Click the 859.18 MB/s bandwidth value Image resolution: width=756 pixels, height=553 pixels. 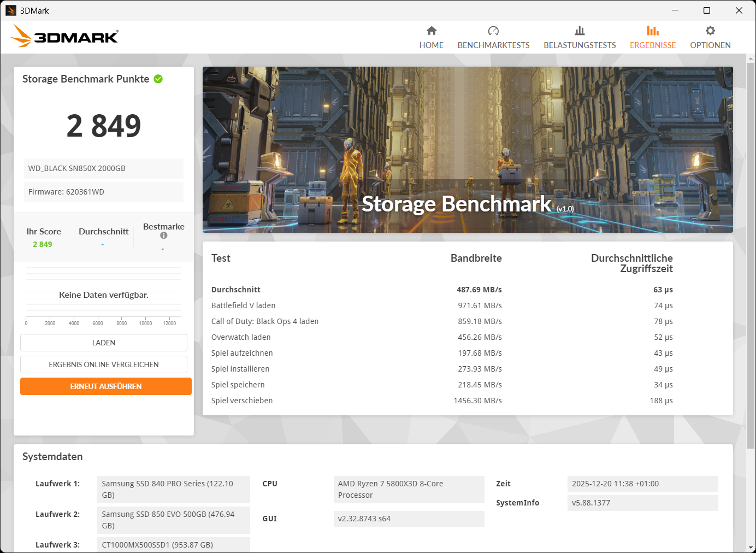(480, 321)
